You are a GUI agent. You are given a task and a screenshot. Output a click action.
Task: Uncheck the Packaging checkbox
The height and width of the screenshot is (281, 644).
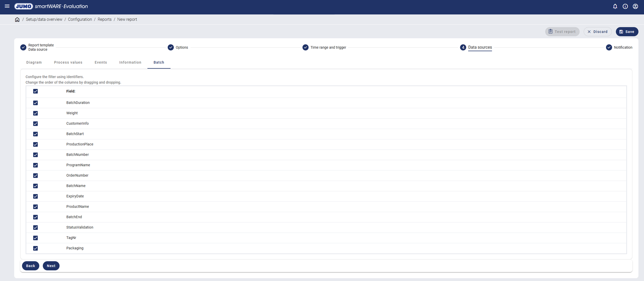(35, 248)
